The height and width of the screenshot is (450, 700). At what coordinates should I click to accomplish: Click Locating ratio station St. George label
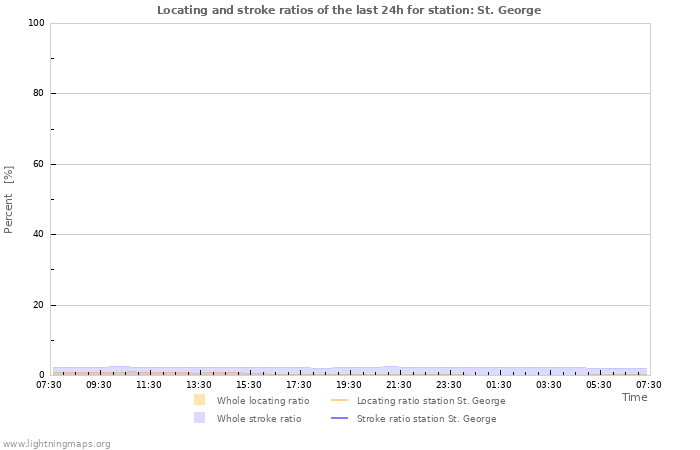(x=431, y=400)
